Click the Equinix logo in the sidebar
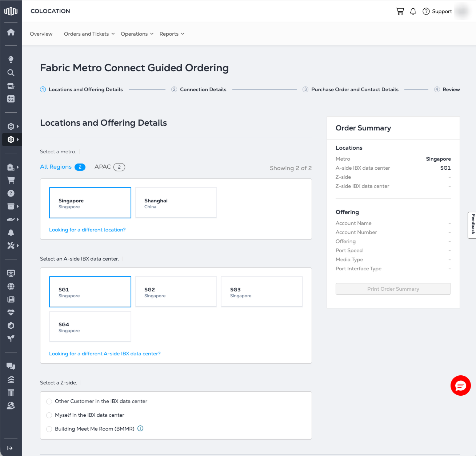Image resolution: width=476 pixels, height=456 pixels. coord(11,11)
